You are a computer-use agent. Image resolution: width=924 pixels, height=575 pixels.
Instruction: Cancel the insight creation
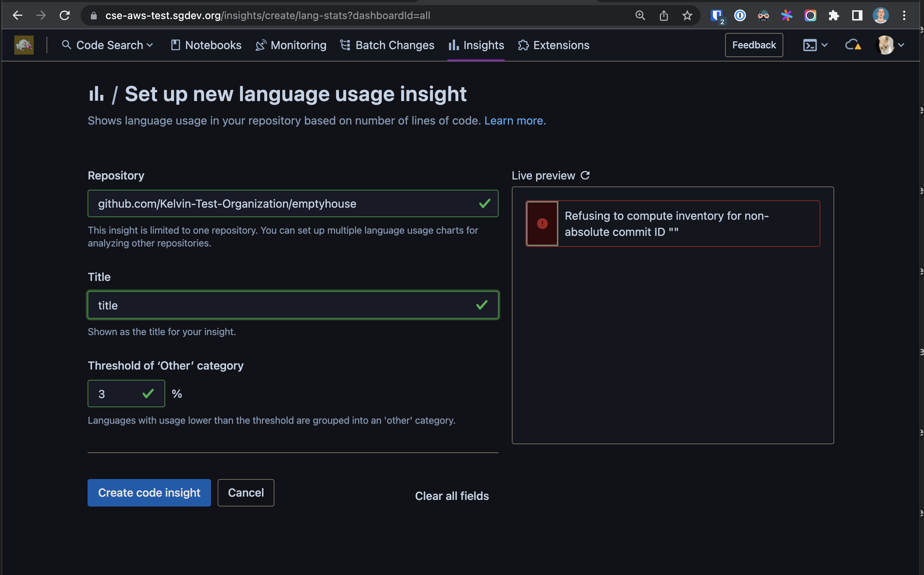(246, 493)
